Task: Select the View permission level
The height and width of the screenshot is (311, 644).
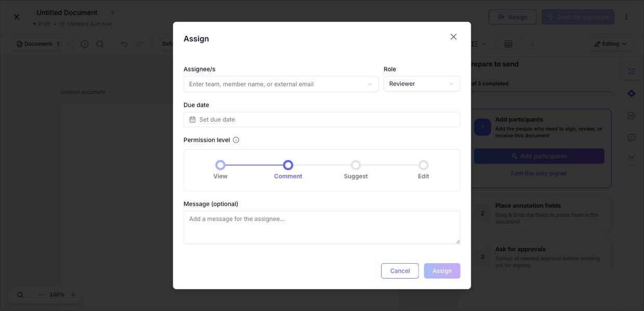Action: point(220,165)
